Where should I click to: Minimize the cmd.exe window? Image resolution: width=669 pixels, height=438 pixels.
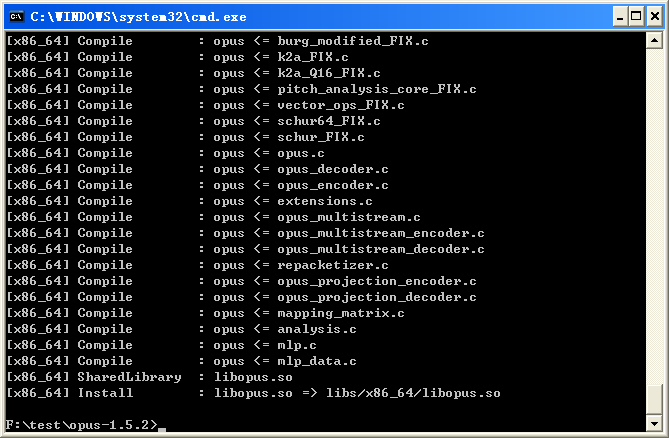(x=620, y=17)
